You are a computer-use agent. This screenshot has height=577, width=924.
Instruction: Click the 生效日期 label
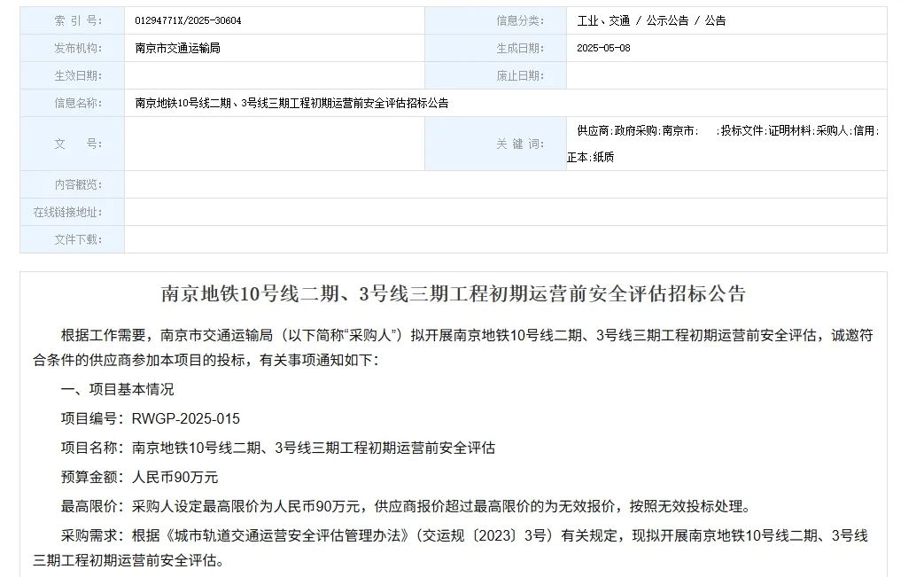[x=78, y=75]
